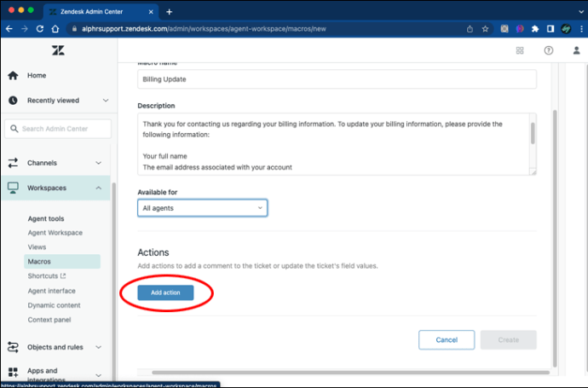Click the Objects and rules icon
Viewport: 588px width, 388px height.
pos(13,347)
